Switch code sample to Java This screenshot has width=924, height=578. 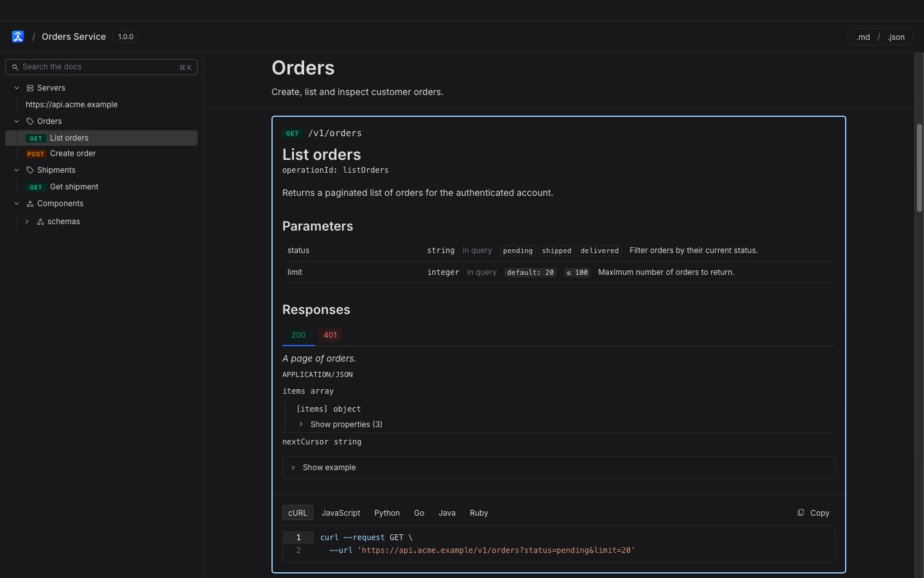(447, 513)
